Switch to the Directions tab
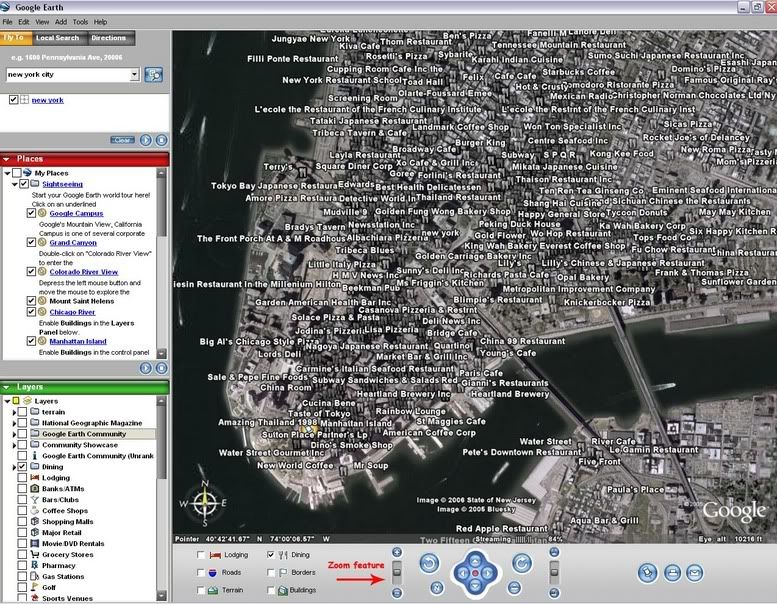 point(109,38)
